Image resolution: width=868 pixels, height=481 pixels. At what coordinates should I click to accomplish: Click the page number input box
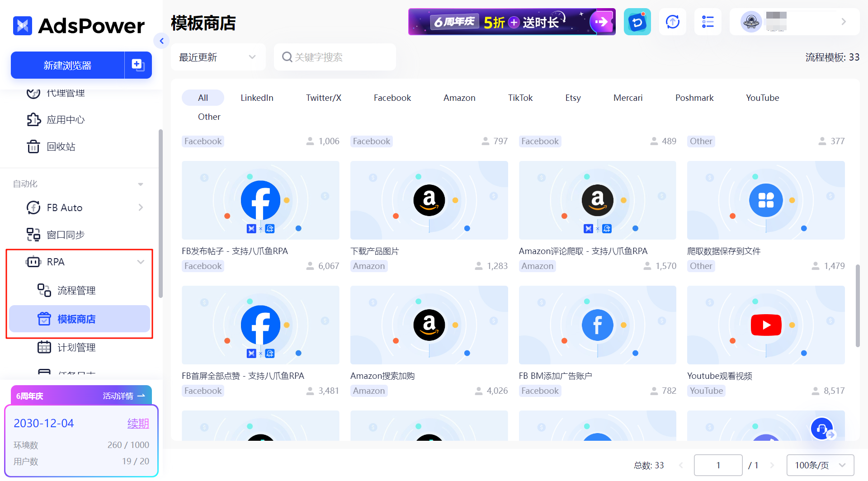pos(718,465)
